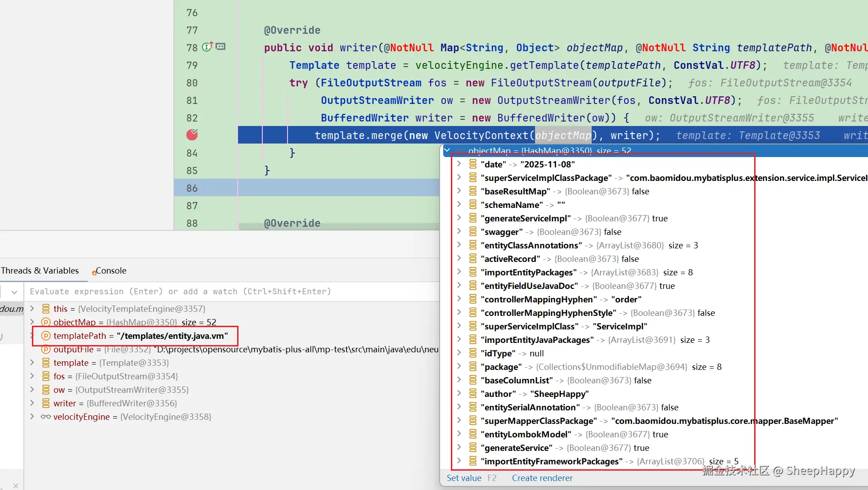Select the Threads & Variables tab
The width and height of the screenshot is (868, 490).
coord(40,270)
